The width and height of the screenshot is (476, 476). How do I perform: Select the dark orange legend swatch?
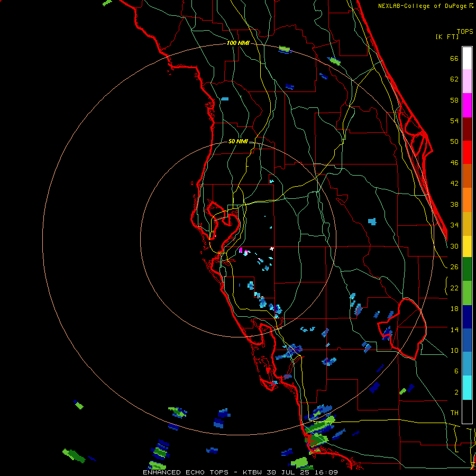click(467, 176)
